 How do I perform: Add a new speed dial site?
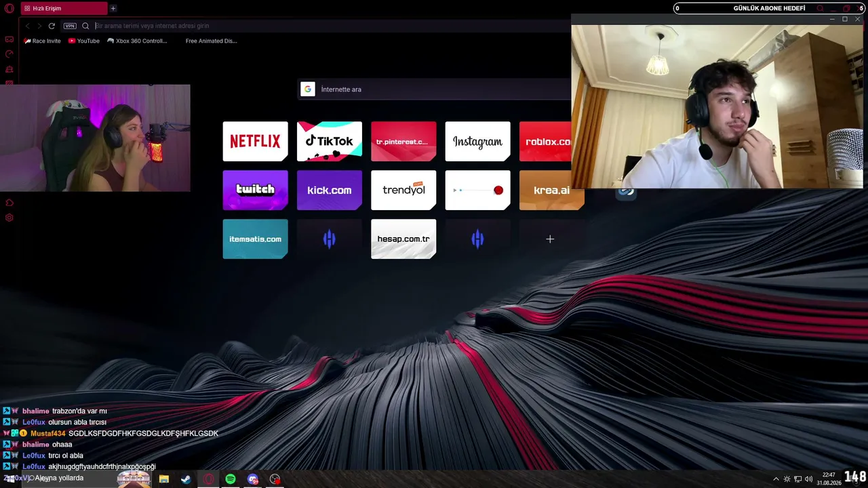click(x=550, y=239)
